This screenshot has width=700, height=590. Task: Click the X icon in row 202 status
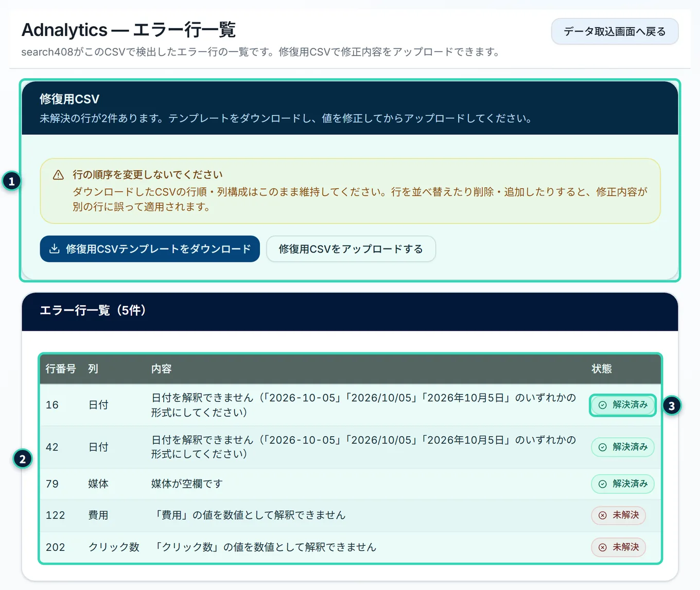point(602,547)
